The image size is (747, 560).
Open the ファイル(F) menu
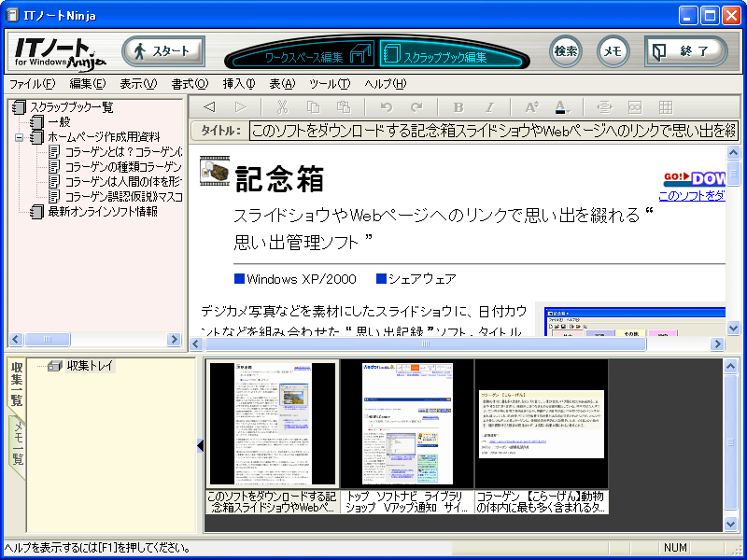pyautogui.click(x=33, y=84)
